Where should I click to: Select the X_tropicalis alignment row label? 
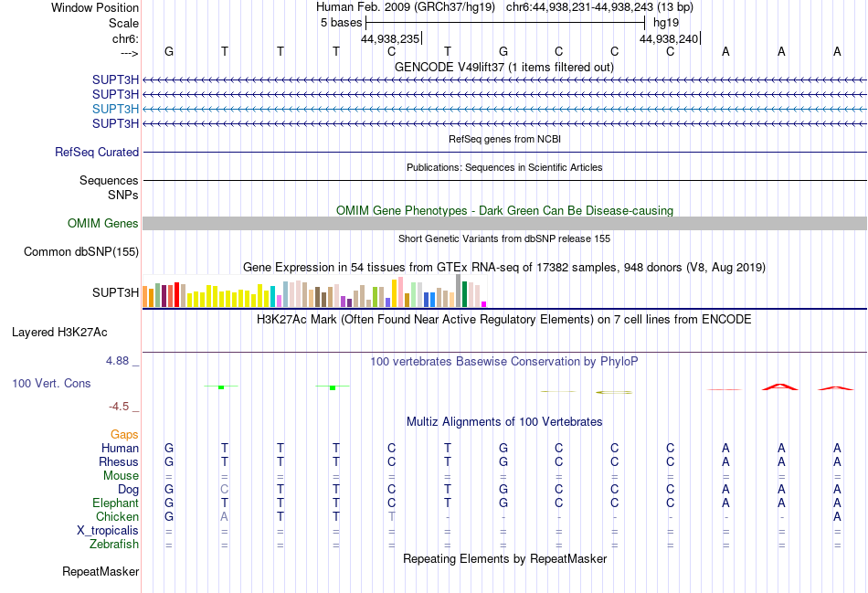pos(108,531)
